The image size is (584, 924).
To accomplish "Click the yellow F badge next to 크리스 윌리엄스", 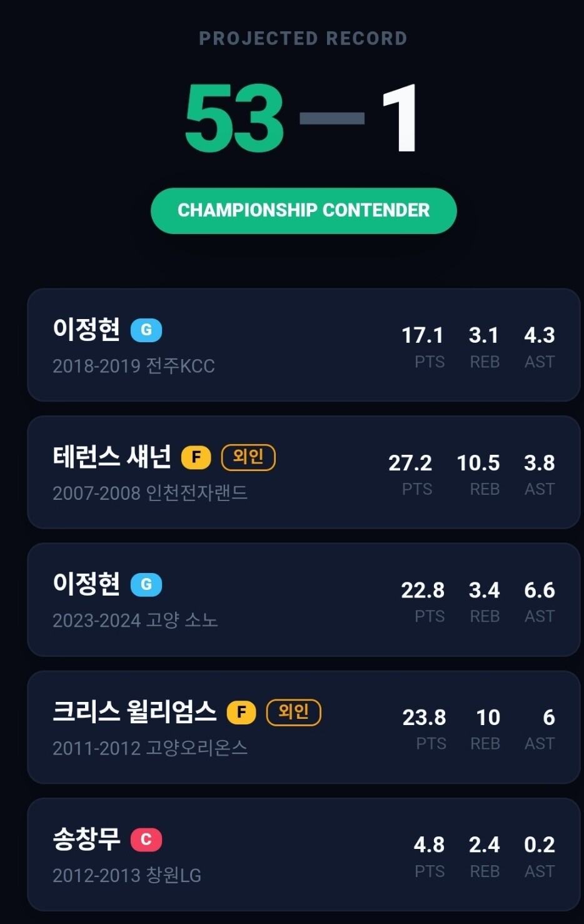I will coord(241,712).
